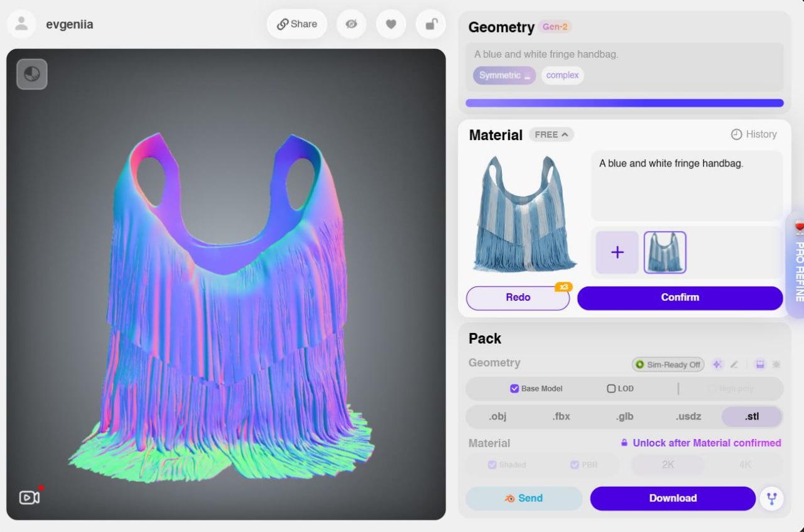Click the username evgeniia
This screenshot has width=804, height=532.
[70, 24]
